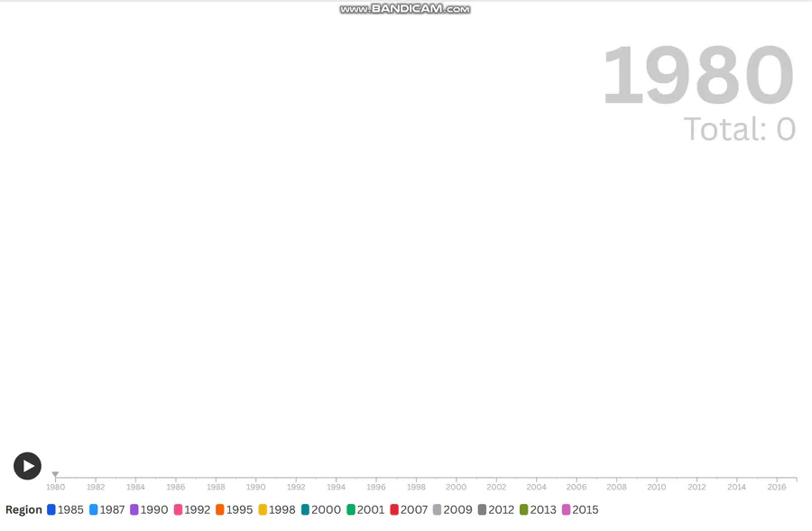Jump to 2004 on the timeline
Viewport: 812px width, 531px height.
point(537,487)
